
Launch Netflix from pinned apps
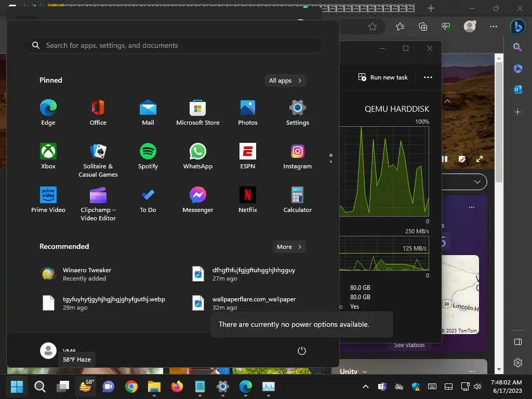pos(248,200)
